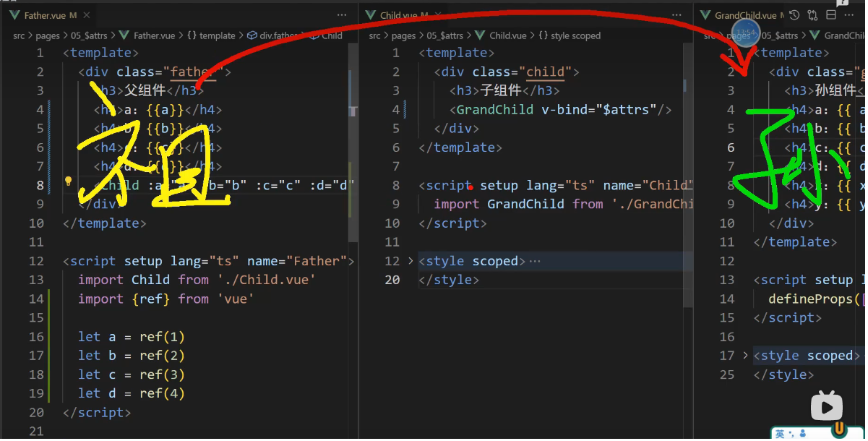The height and width of the screenshot is (441, 868).
Task: Select 'pages' breadcrumb in Child.vue editor
Action: click(403, 35)
